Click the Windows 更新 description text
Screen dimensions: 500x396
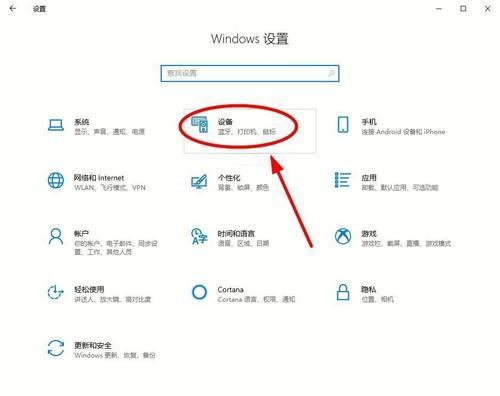coord(115,355)
